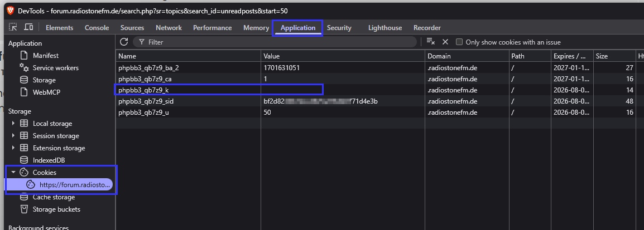Viewport: 644px width, 230px height.
Task: Click the Brave logo in title bar
Action: coord(10,10)
